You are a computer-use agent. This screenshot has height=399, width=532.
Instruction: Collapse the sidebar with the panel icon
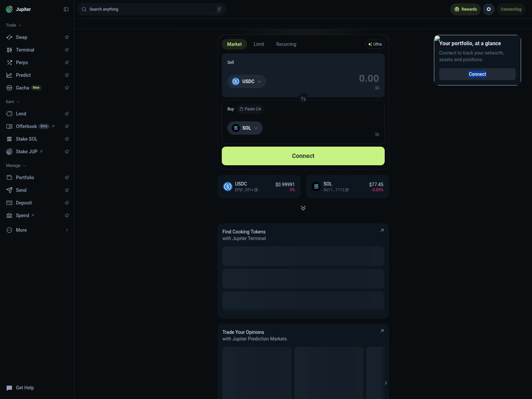66,9
